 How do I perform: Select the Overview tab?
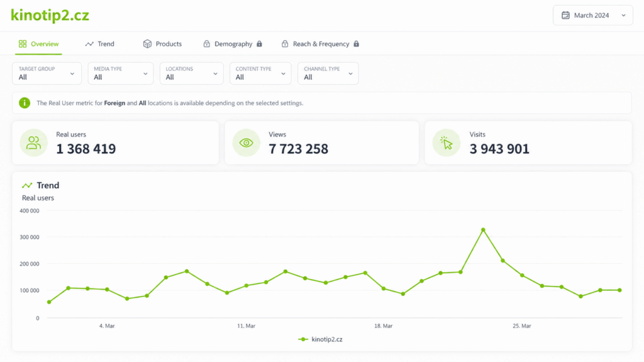38,44
